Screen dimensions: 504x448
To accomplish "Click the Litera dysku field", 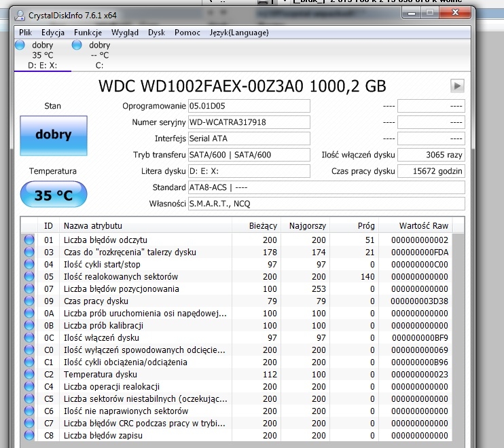I will coord(249,171).
